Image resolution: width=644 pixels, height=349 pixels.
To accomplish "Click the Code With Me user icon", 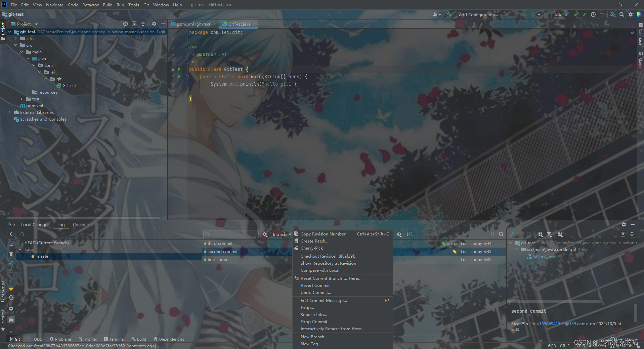I will (x=436, y=14).
